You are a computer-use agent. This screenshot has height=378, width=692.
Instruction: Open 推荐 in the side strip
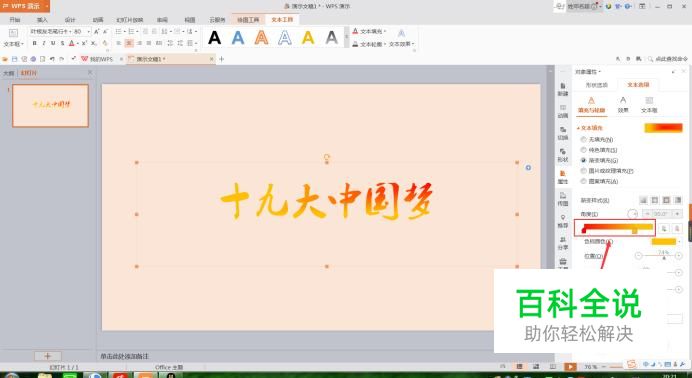coord(563,221)
